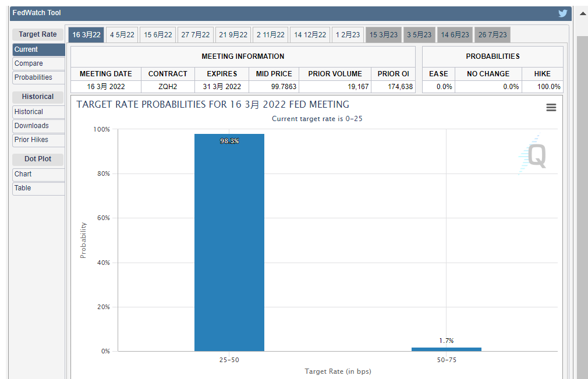Click the 19,167 prior volume value
588x379 pixels.
click(x=358, y=87)
